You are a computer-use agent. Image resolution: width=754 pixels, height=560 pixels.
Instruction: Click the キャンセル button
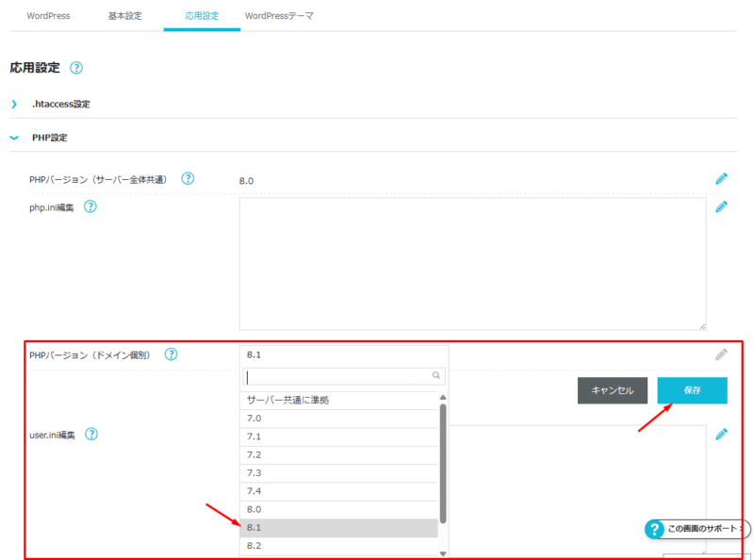click(612, 390)
